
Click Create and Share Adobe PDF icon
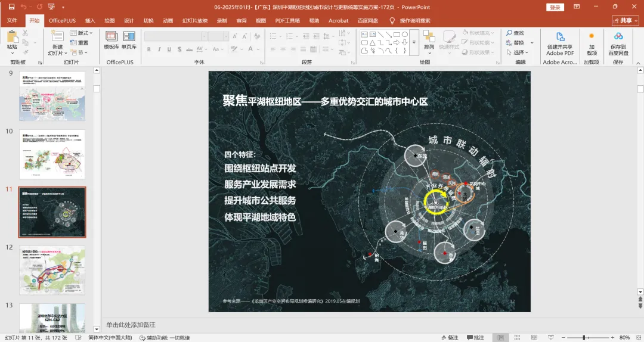[560, 36]
